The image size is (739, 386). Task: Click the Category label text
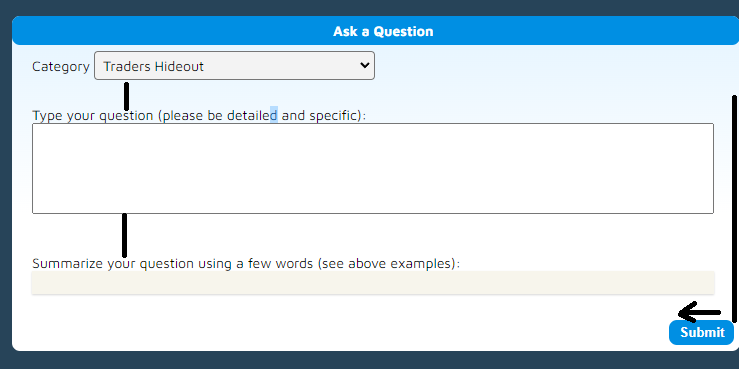click(x=61, y=66)
